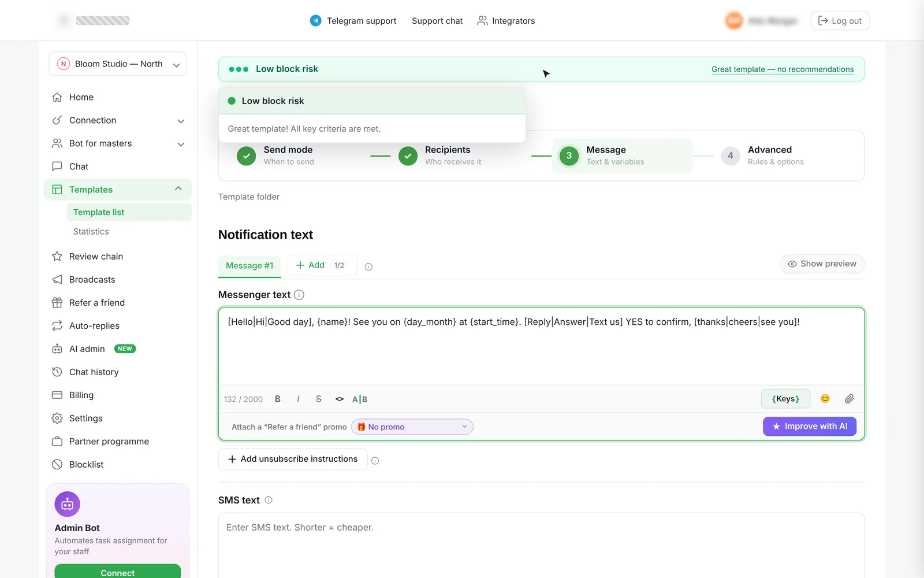
Task: Click Show preview button
Action: click(x=822, y=264)
